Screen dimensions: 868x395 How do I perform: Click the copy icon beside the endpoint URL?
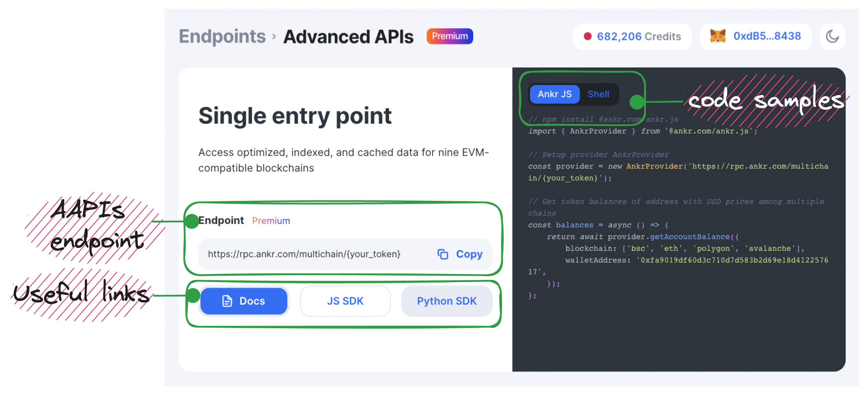442,254
